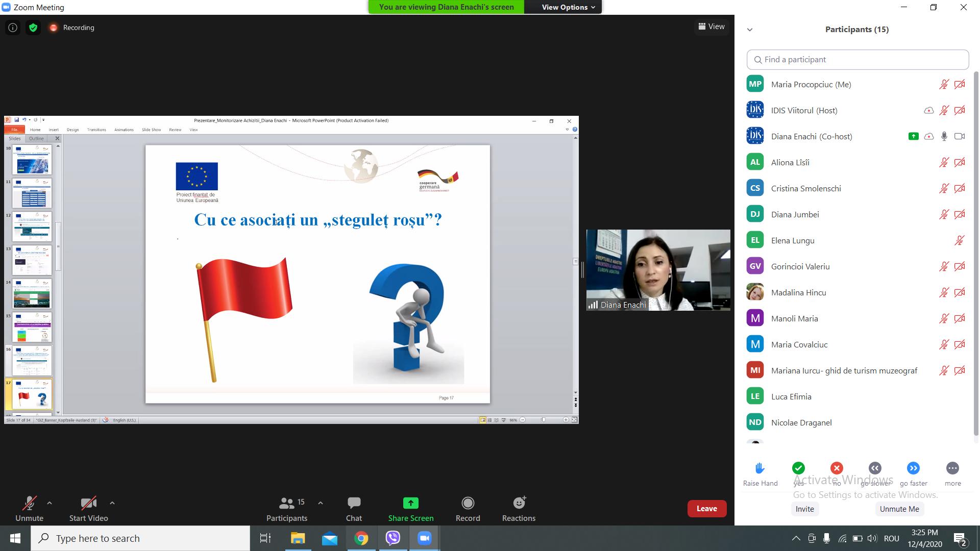Select participant Nicolae Draganel in the list

pos(857,423)
